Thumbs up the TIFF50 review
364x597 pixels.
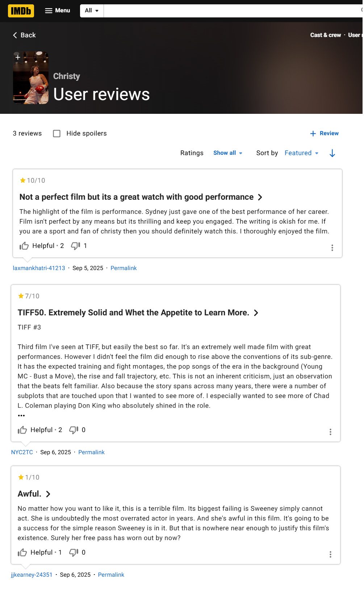click(x=22, y=430)
